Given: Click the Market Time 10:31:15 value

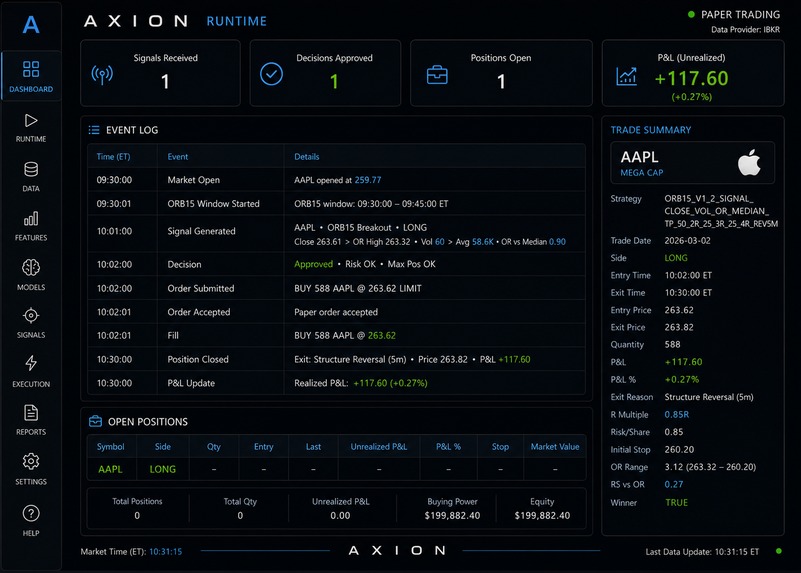Looking at the screenshot, I should click(x=166, y=552).
